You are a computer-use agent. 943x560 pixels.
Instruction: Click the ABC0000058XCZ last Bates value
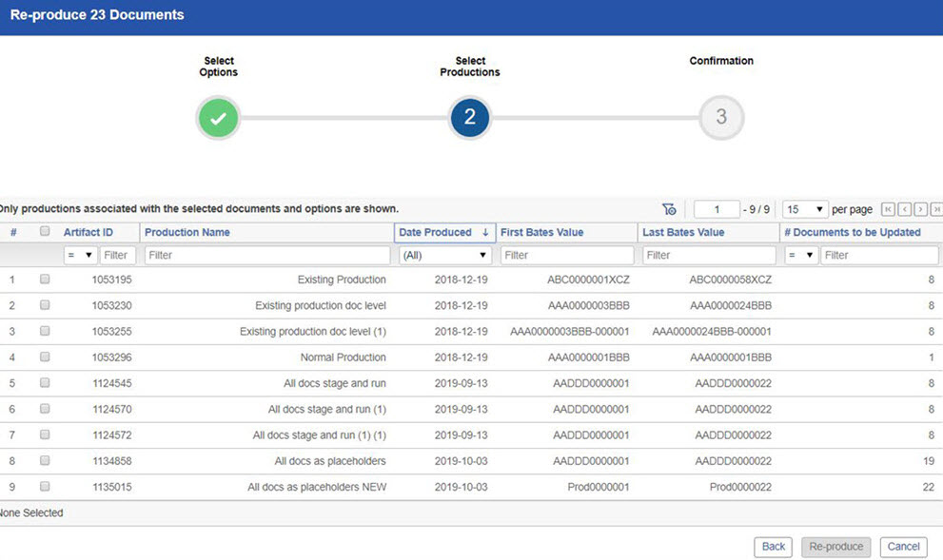pyautogui.click(x=730, y=280)
